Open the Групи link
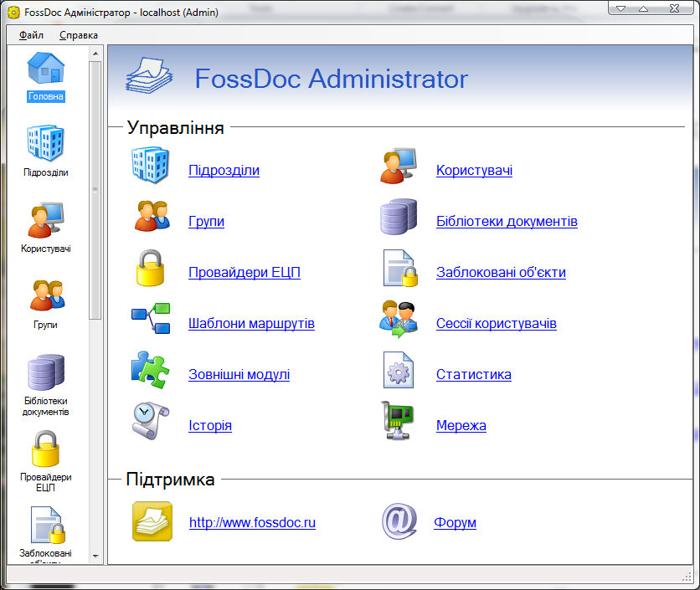The image size is (700, 590). [206, 222]
